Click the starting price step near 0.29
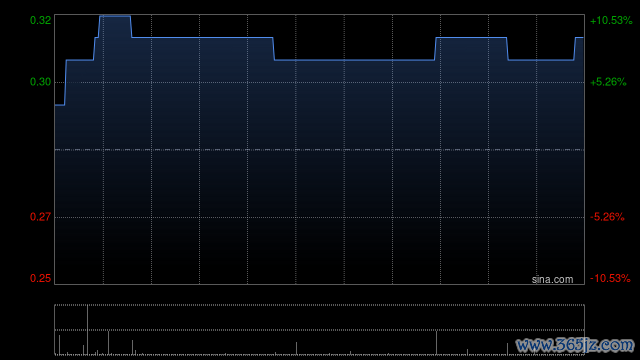Screen dimensions: 640x360 [x=60, y=105]
